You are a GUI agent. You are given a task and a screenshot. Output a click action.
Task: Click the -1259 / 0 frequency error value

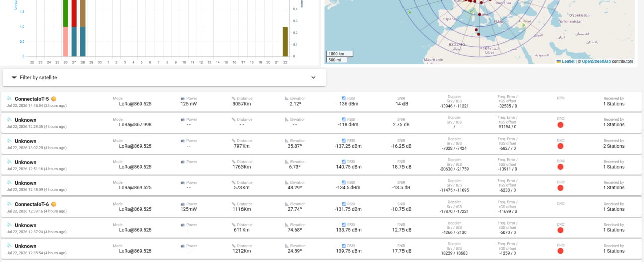click(x=507, y=253)
